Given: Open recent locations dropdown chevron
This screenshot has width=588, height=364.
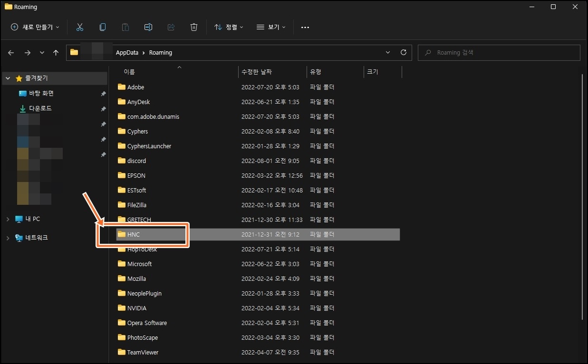Looking at the screenshot, I should coord(42,53).
